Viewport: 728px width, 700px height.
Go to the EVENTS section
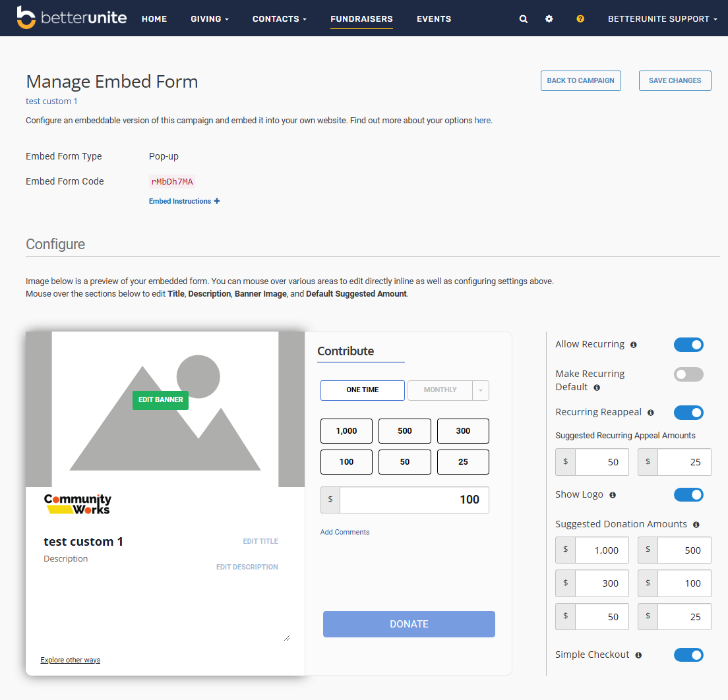coord(434,18)
